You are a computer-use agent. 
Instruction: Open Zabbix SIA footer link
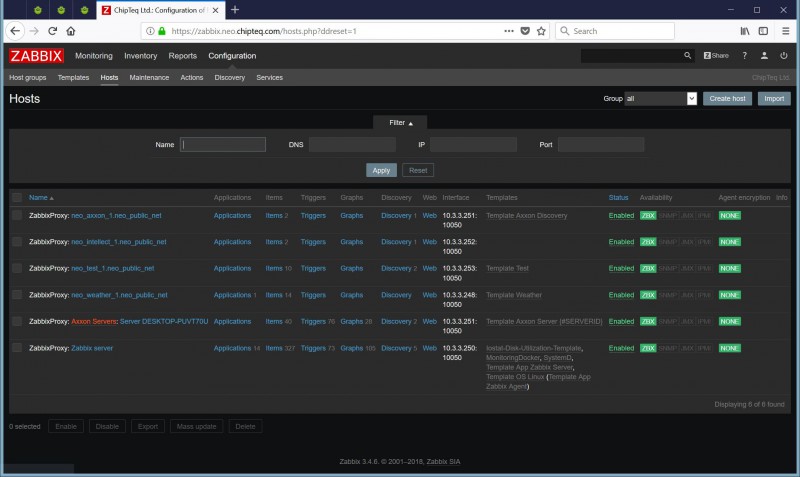(443, 462)
